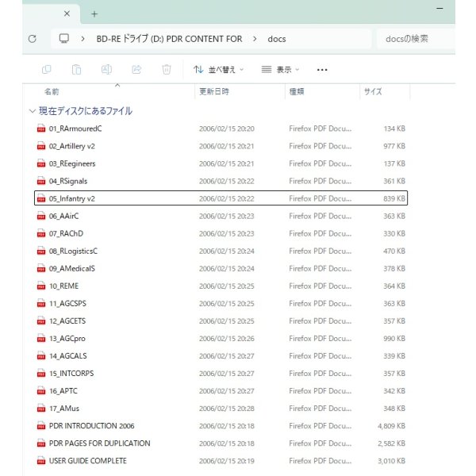Click the docs breadcrumb segment
Screen dimensions: 476x476
click(x=277, y=39)
